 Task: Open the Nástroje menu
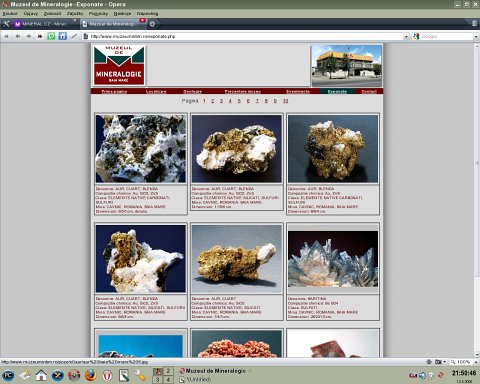tap(122, 14)
